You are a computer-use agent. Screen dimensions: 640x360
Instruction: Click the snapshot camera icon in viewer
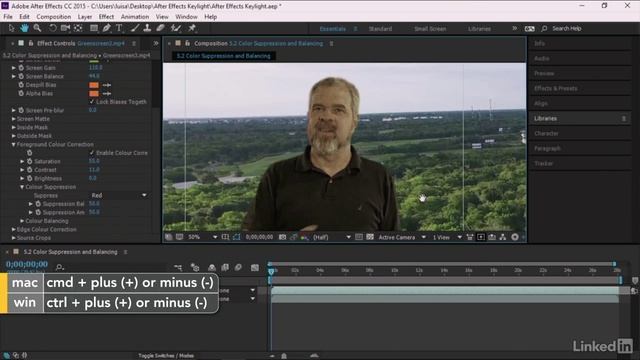[282, 237]
